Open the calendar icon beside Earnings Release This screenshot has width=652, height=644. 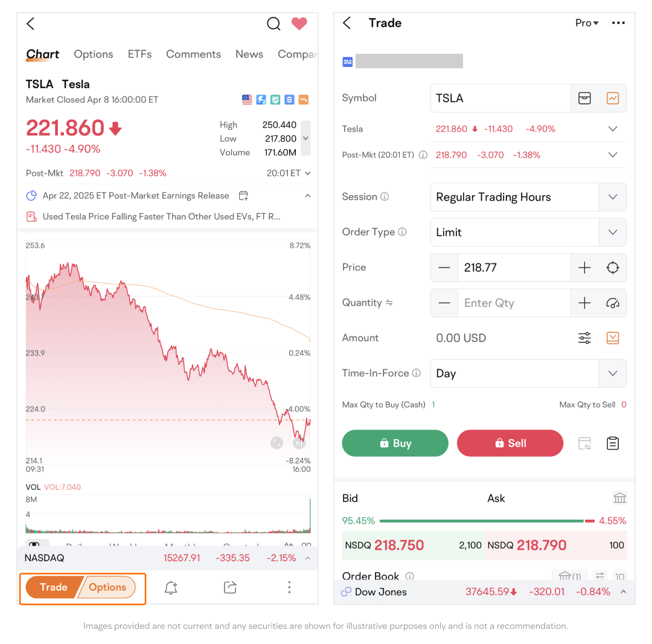243,196
